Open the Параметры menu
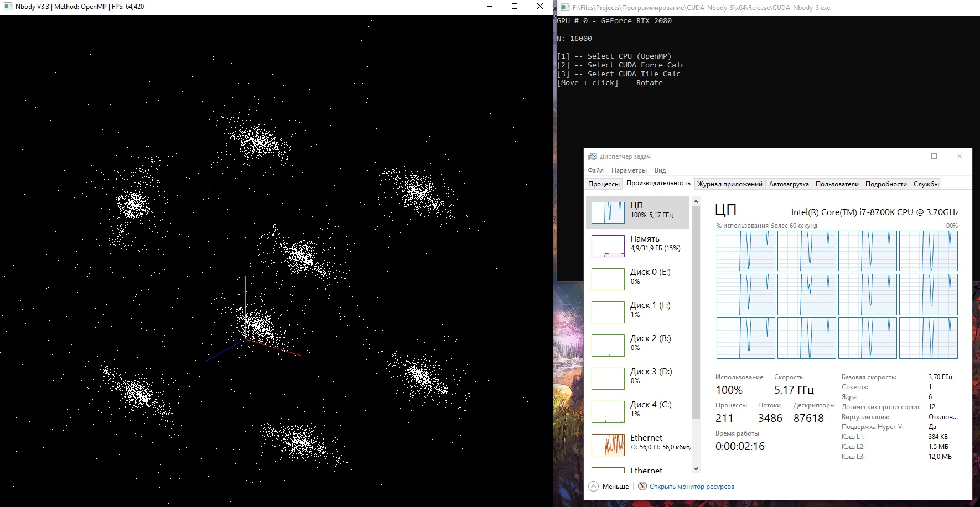This screenshot has height=507, width=980. (629, 170)
